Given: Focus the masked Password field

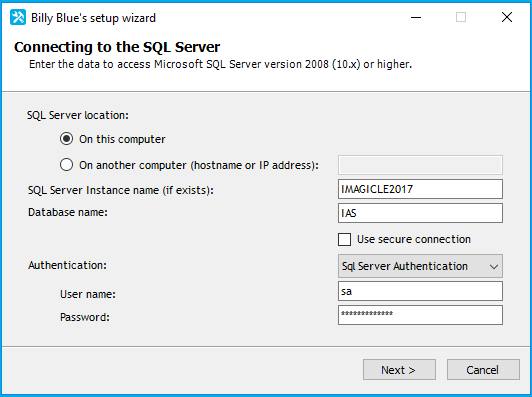Looking at the screenshot, I should pos(420,315).
